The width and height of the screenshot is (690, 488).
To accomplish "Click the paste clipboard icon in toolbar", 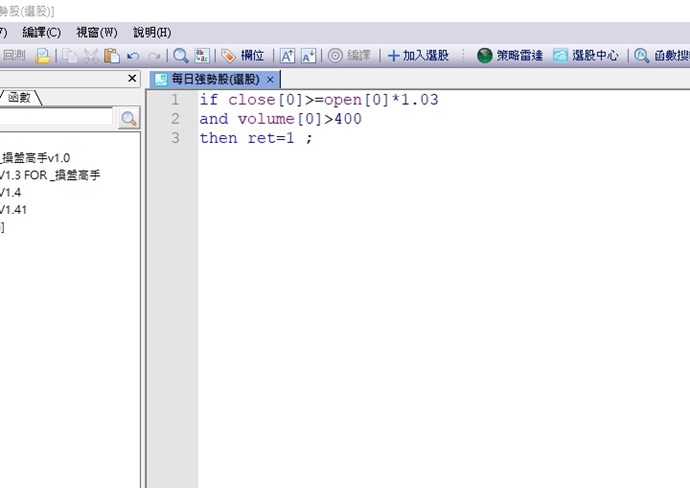I will pos(112,56).
